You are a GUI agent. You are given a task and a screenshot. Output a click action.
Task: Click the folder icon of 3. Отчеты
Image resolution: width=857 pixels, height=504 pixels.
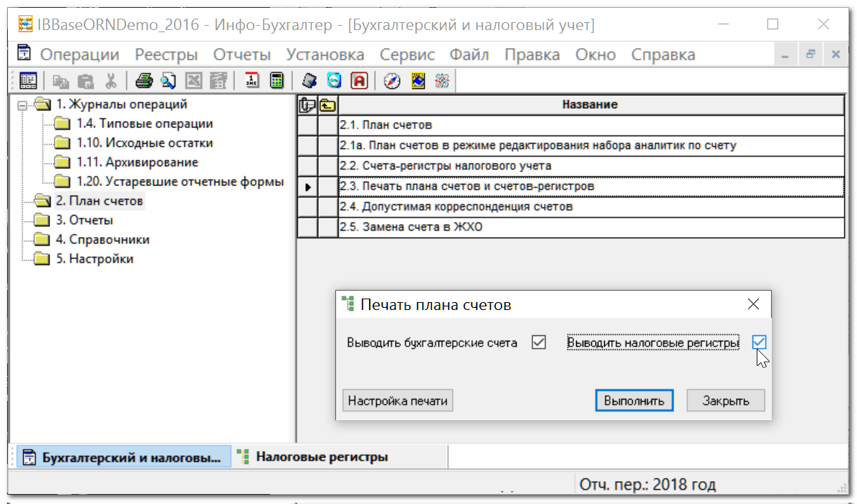(x=42, y=220)
